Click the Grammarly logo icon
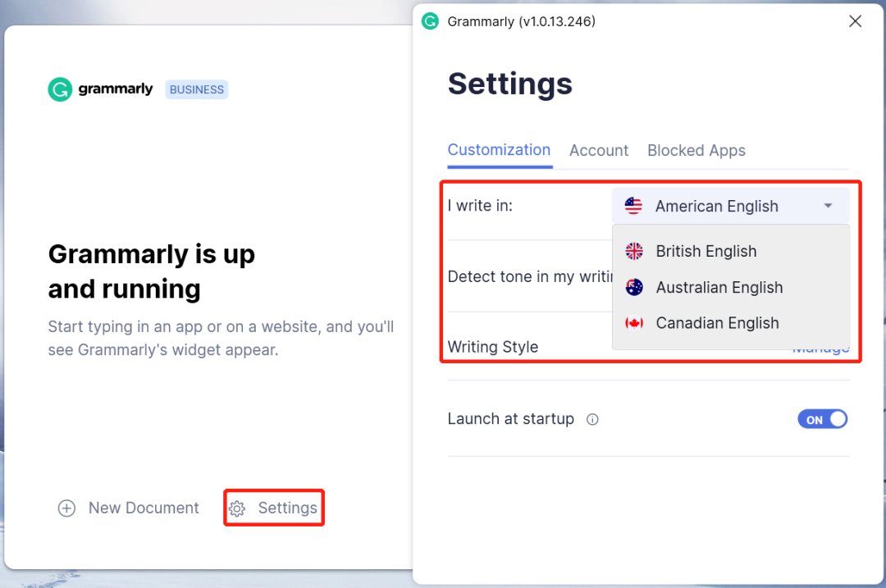Image resolution: width=886 pixels, height=588 pixels. coord(59,89)
